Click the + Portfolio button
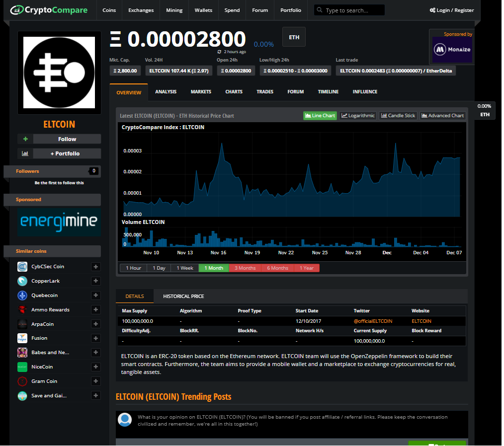 tap(67, 153)
